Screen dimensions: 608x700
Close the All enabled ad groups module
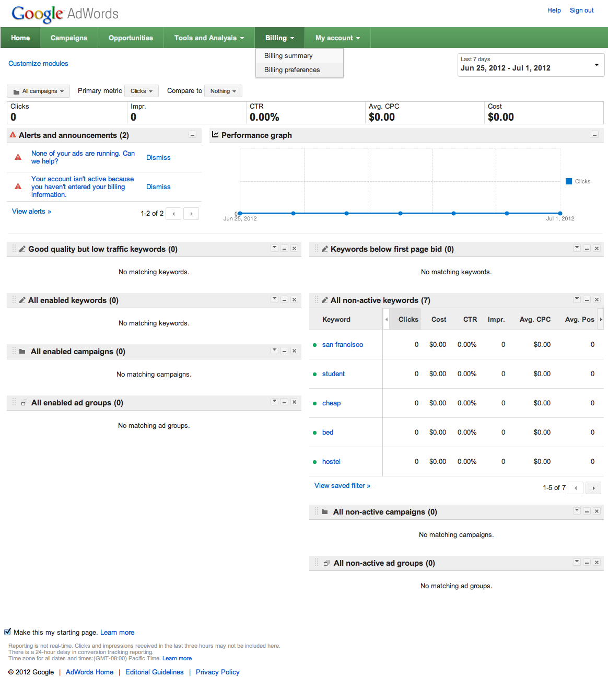click(x=295, y=402)
